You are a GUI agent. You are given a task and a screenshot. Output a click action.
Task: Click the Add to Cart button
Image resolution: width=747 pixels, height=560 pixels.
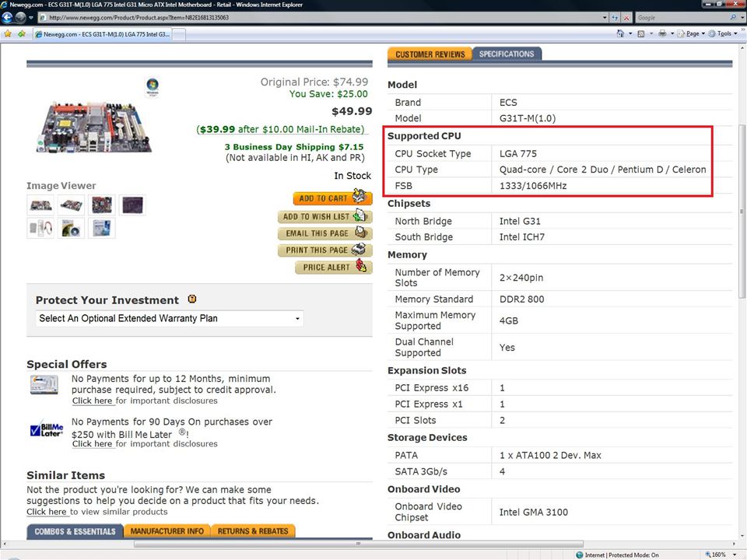[x=332, y=198]
